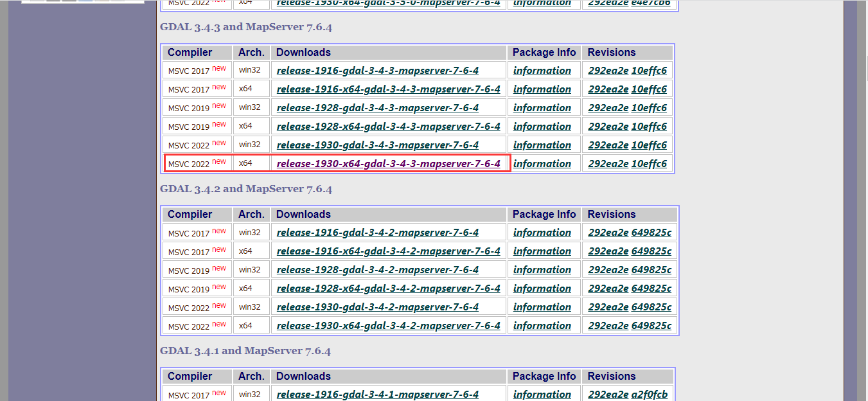The width and height of the screenshot is (868, 401).
Task: Open 292ea2e in release-1928-x64-gdal-3-4-3 row
Action: 608,127
